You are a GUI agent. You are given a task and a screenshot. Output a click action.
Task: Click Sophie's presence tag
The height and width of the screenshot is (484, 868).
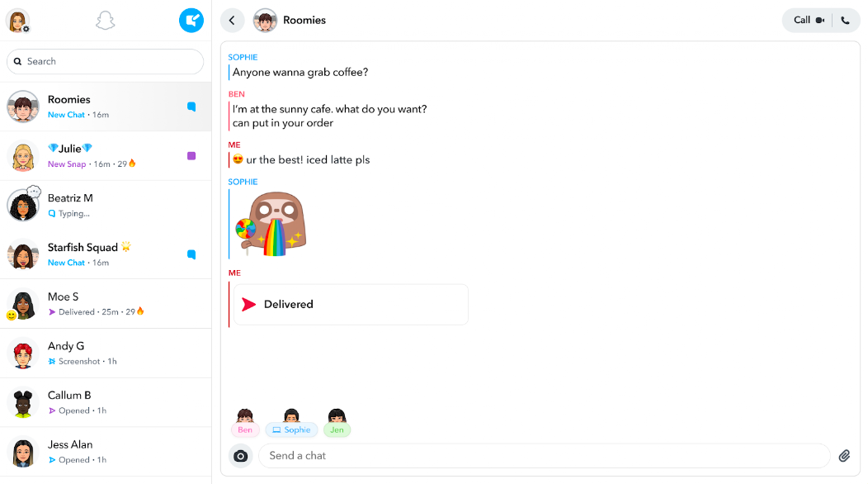[291, 429]
